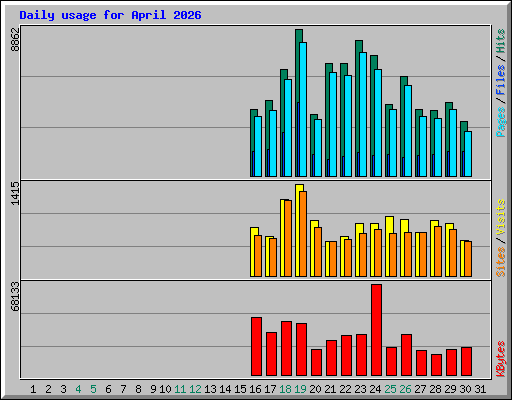Click the 1415 visits axis value

(x=15, y=193)
